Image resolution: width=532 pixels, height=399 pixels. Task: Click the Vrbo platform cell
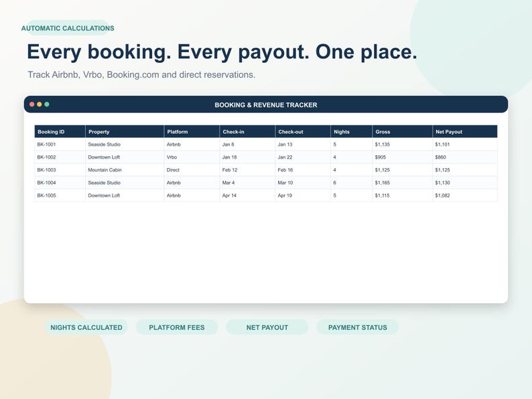click(x=192, y=157)
